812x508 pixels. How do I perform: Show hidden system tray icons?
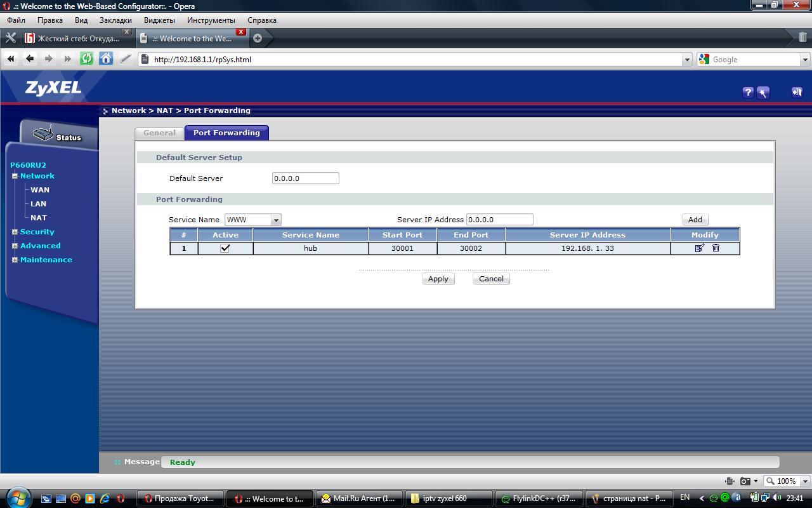tap(702, 498)
